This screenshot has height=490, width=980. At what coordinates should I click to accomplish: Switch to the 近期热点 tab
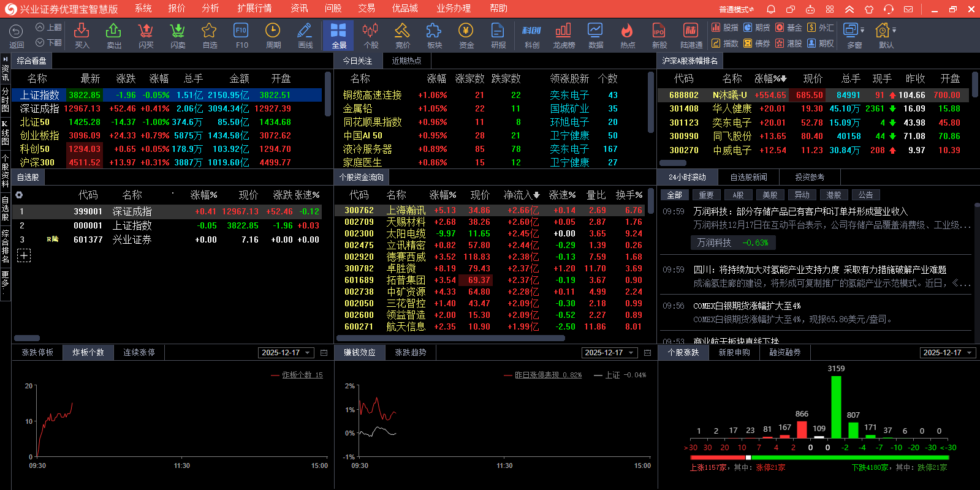pos(406,61)
